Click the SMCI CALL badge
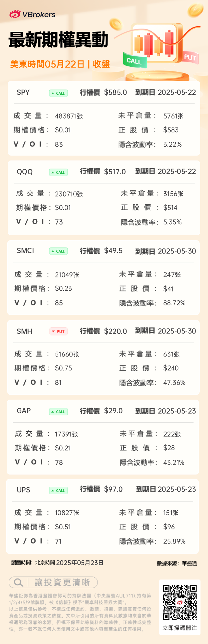Image resolution: width=208 pixels, height=644 pixels. [58, 251]
